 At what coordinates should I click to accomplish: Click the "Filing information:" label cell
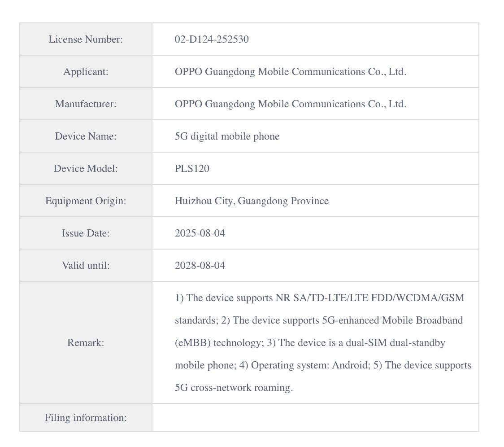86,418
